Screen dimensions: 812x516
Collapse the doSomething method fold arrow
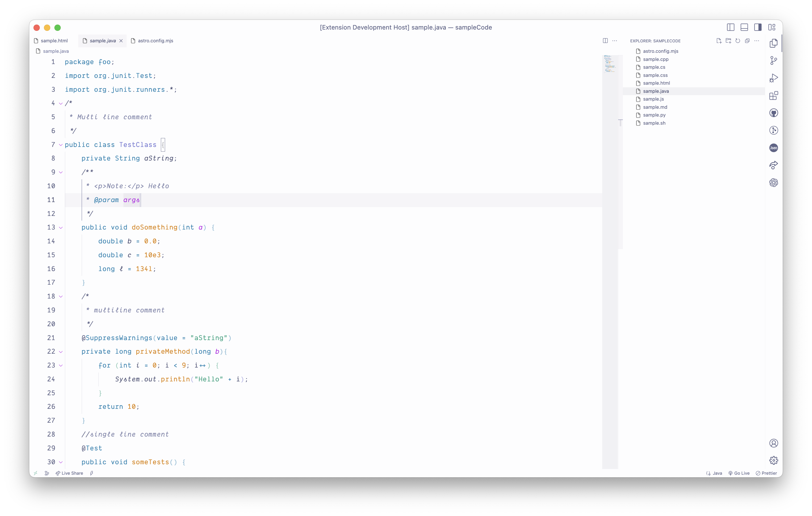(x=61, y=228)
